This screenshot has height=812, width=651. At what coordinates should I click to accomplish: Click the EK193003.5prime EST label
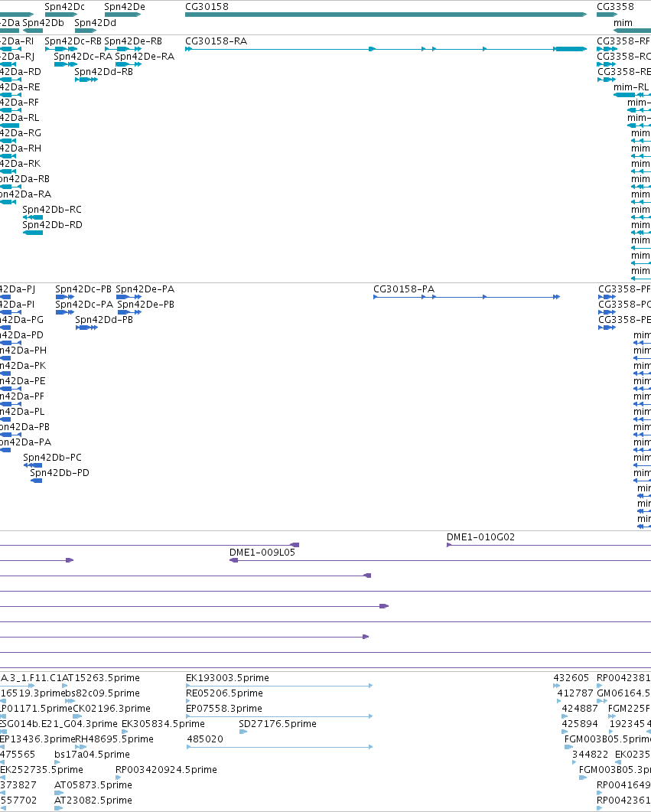pos(227,678)
